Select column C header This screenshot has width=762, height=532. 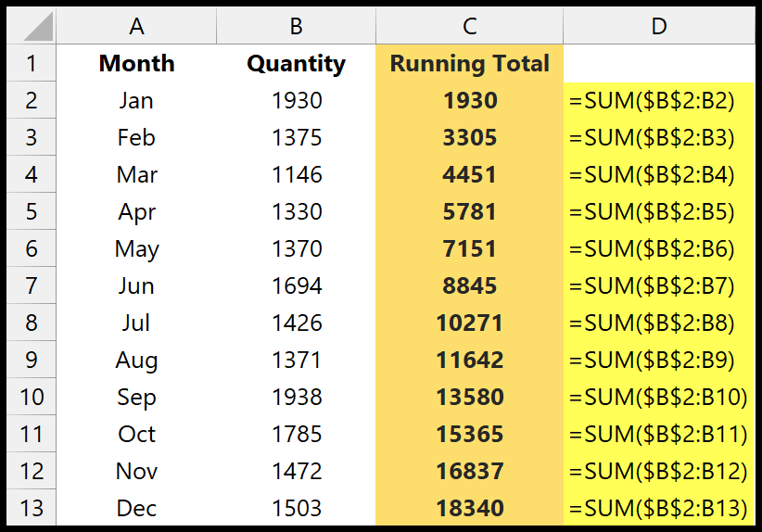tap(469, 26)
